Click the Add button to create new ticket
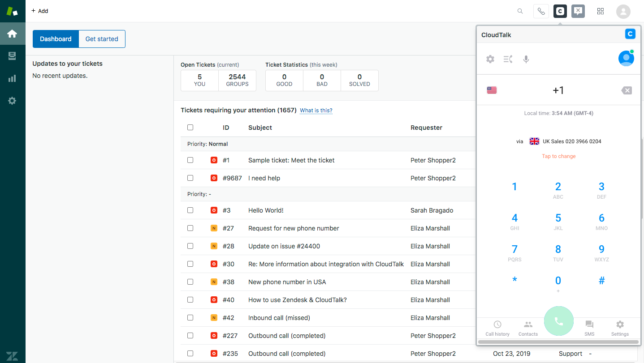 point(39,11)
